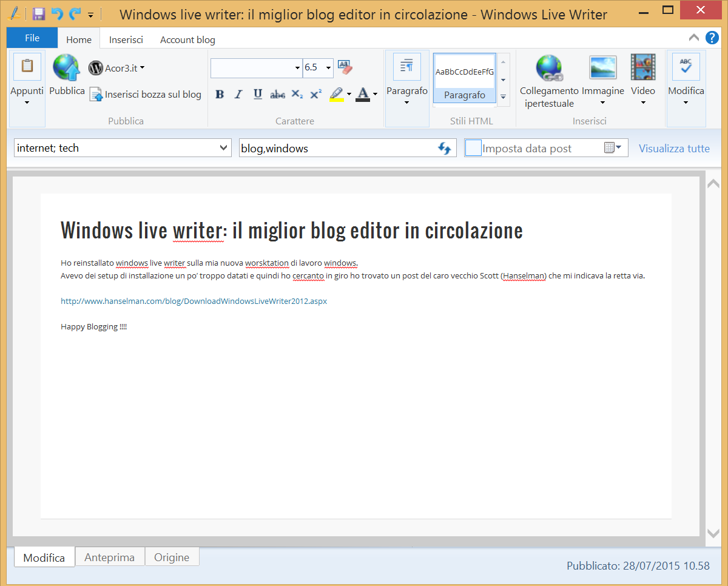Open the Account blog ribbon tab
The width and height of the screenshot is (728, 586).
[187, 39]
